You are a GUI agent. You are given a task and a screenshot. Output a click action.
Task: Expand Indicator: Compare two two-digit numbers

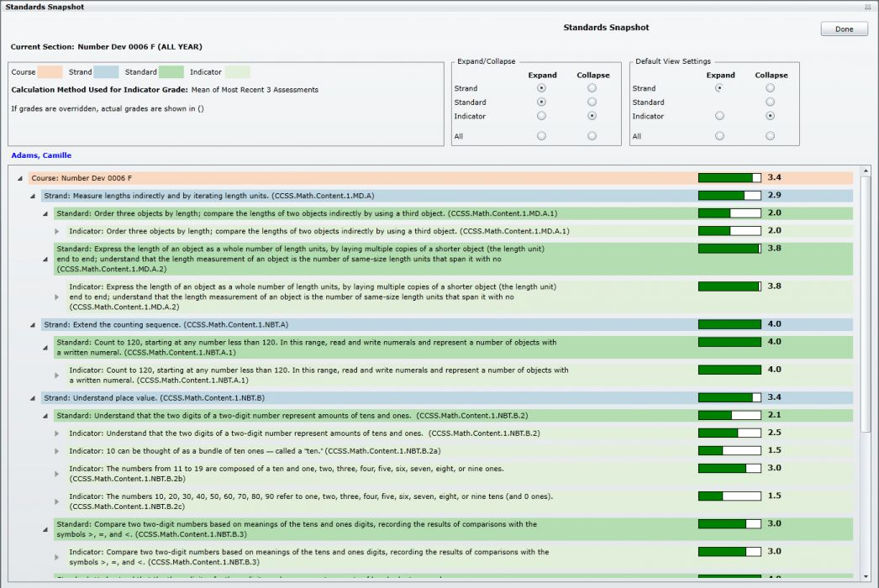[56, 557]
